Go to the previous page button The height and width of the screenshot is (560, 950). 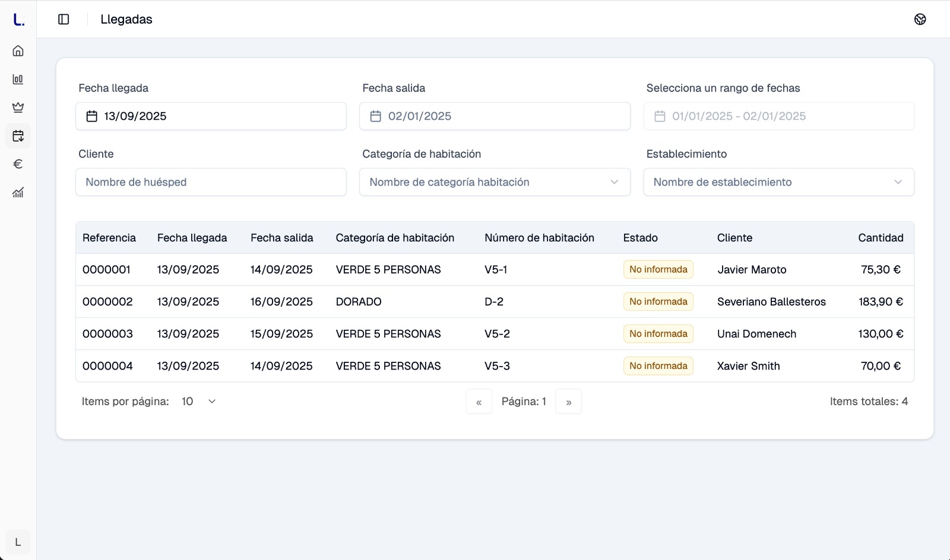coord(479,402)
